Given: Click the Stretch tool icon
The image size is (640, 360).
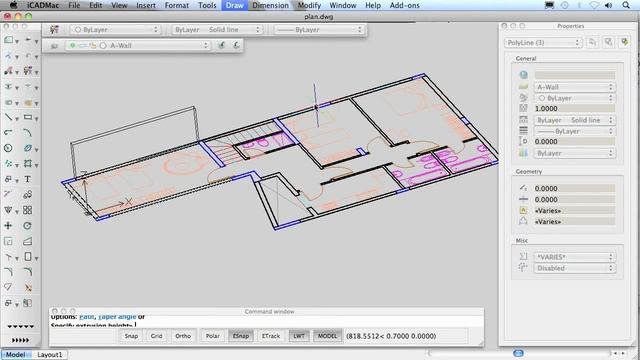Looking at the screenshot, I should (x=28, y=241).
